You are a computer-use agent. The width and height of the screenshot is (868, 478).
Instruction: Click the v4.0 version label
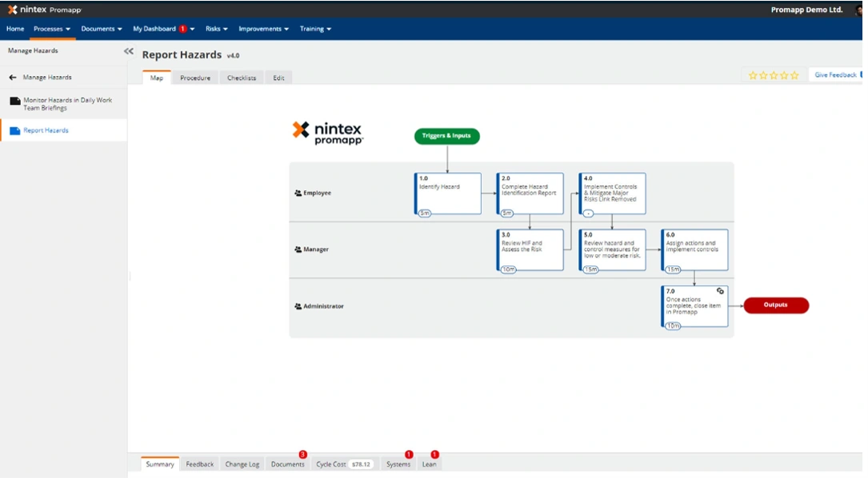click(233, 55)
